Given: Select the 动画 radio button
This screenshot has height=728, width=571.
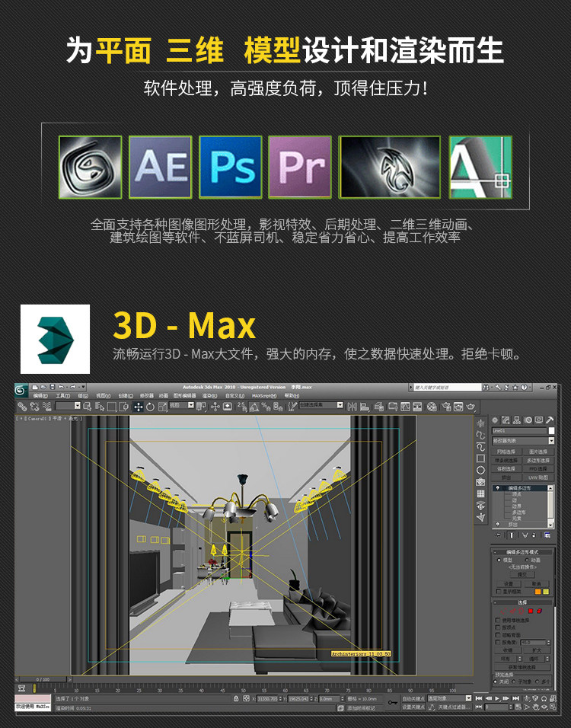Looking at the screenshot, I should click(x=526, y=560).
